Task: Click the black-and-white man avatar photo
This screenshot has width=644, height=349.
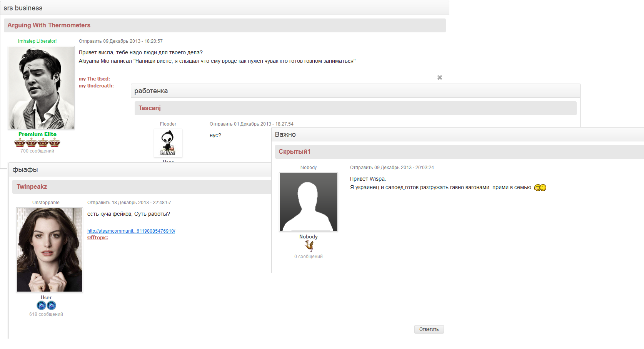Action: pyautogui.click(x=41, y=87)
